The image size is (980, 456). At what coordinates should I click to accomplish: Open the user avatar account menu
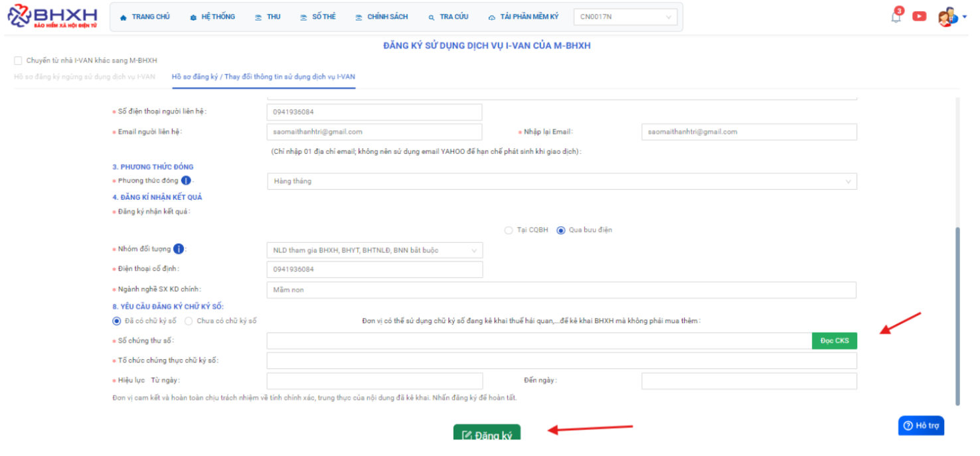click(947, 18)
